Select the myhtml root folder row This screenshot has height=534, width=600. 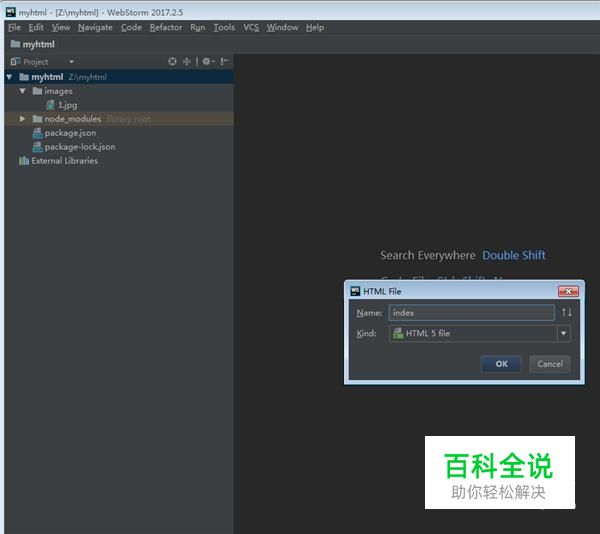click(x=119, y=77)
